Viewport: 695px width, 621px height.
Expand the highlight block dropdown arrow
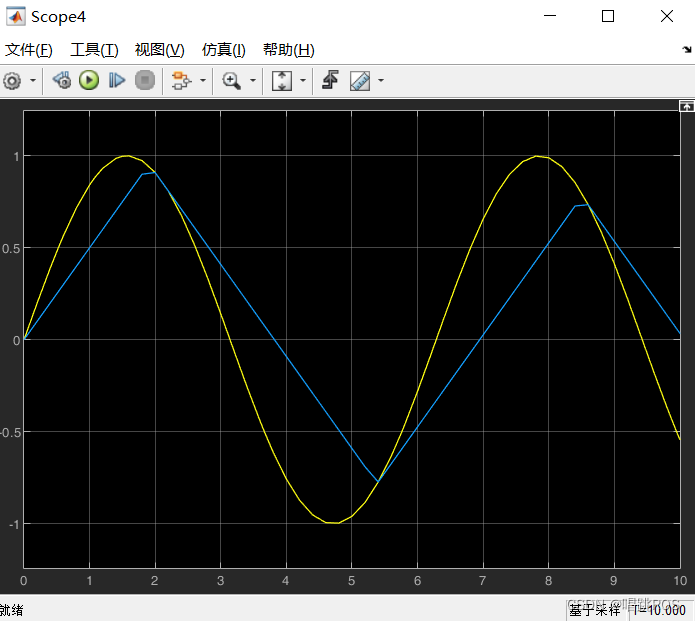click(203, 81)
